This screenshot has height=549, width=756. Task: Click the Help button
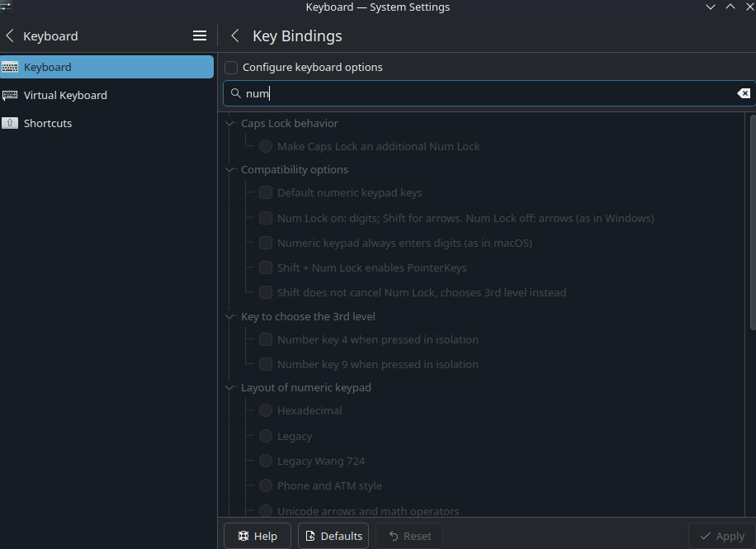[258, 536]
